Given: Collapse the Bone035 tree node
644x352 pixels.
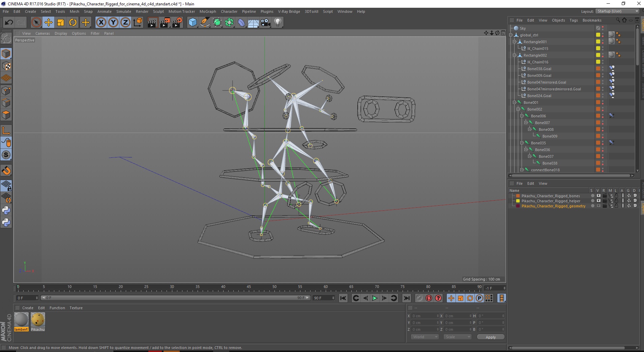Looking at the screenshot, I should pyautogui.click(x=522, y=143).
